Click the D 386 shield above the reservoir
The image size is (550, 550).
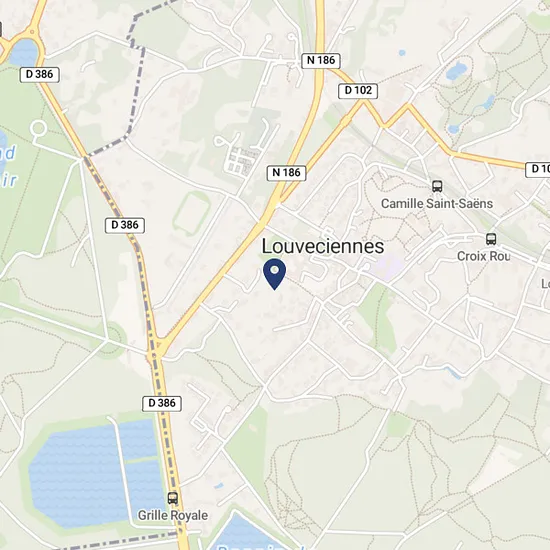click(162, 403)
